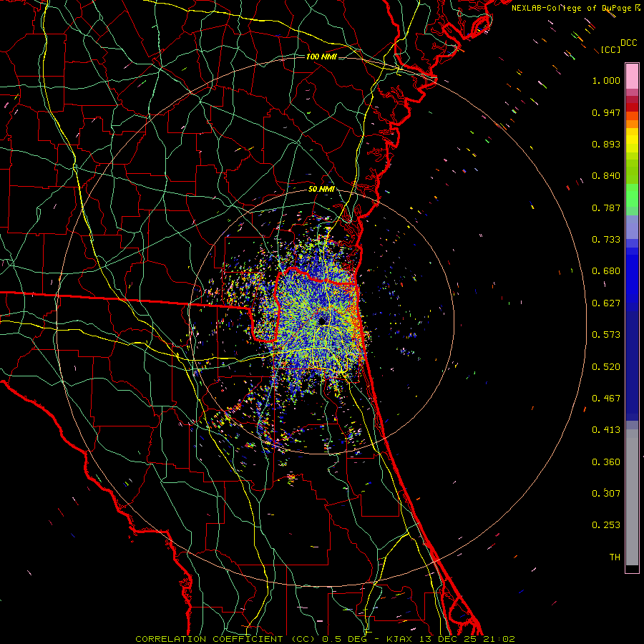This screenshot has height=644, width=644.
Task: Pick the pink segment of color bar
Action: point(632,76)
